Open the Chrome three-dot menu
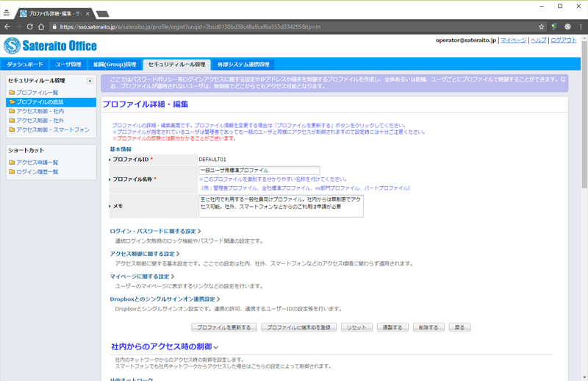 [580, 27]
